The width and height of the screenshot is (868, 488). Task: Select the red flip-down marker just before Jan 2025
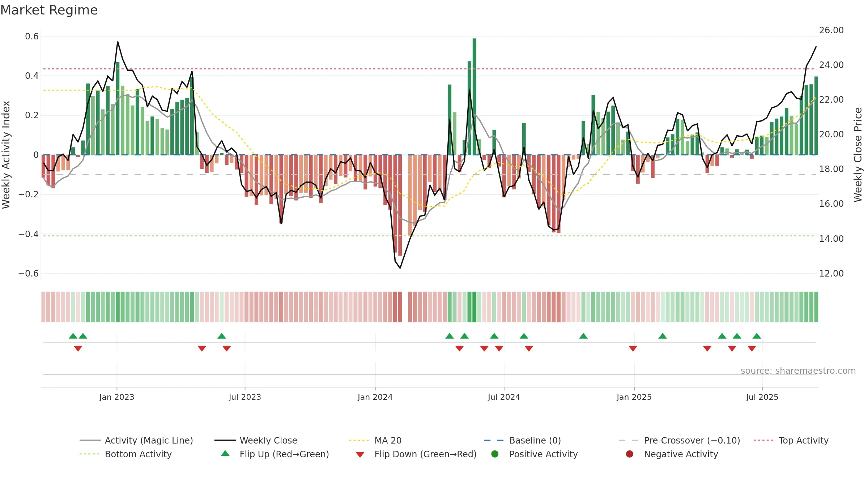click(x=633, y=348)
